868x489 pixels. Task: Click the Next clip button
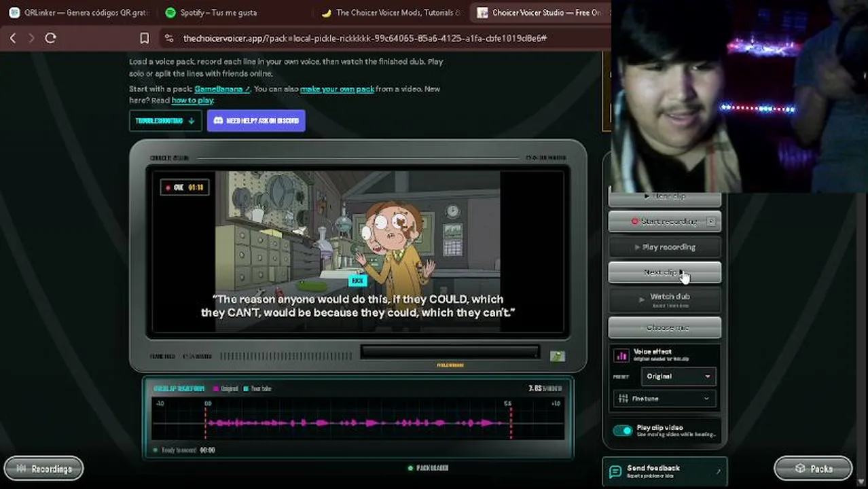point(664,272)
